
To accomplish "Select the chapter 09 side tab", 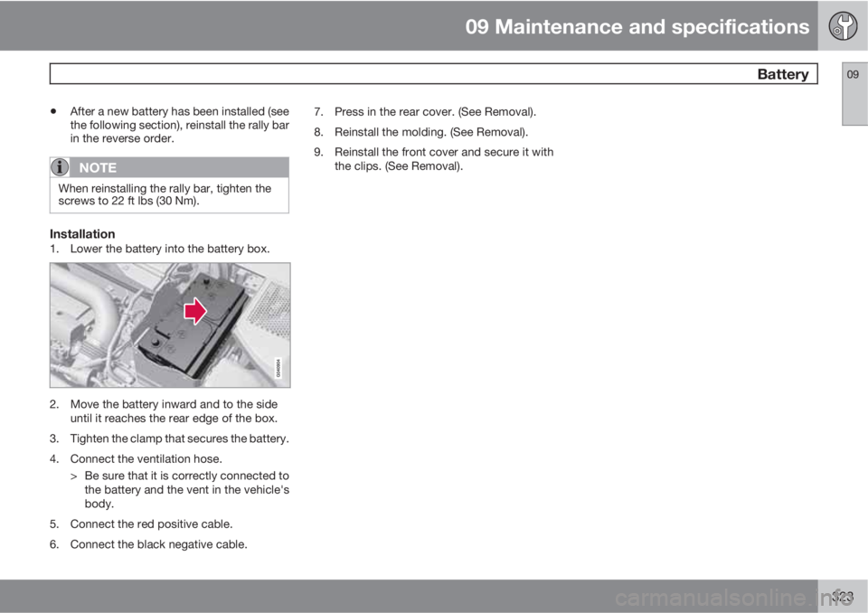I will click(x=854, y=94).
